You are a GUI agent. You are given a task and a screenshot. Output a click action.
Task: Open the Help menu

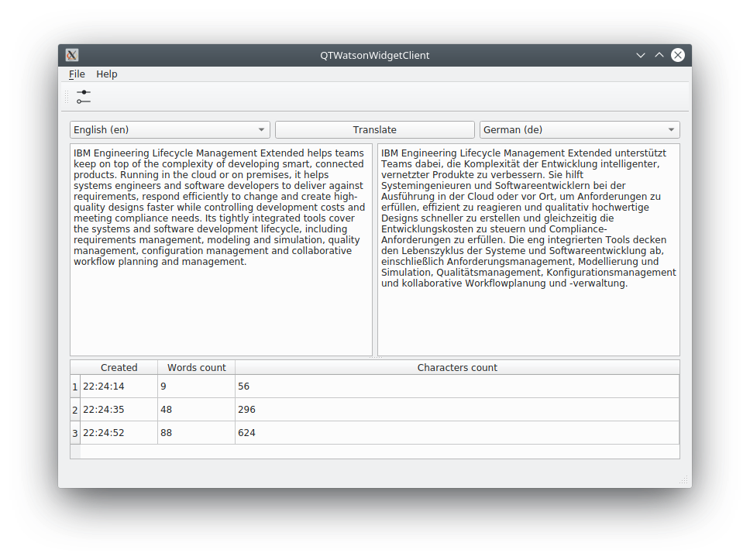click(107, 74)
